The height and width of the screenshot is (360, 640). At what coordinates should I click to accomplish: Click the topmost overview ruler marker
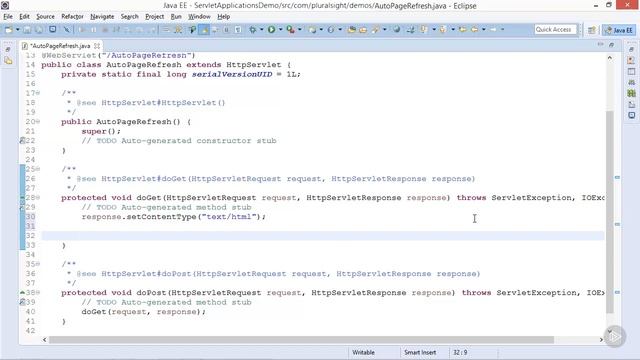point(617,177)
